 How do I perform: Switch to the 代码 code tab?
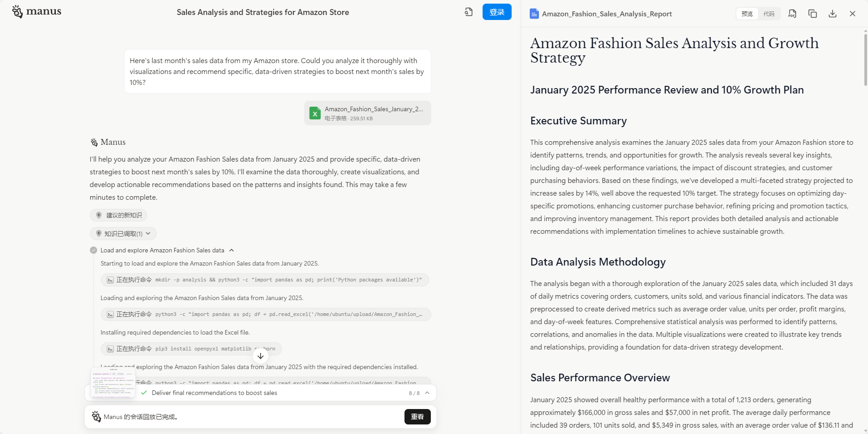pyautogui.click(x=769, y=14)
